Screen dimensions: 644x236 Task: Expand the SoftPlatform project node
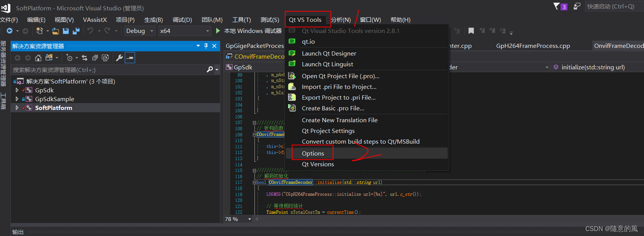click(17, 108)
